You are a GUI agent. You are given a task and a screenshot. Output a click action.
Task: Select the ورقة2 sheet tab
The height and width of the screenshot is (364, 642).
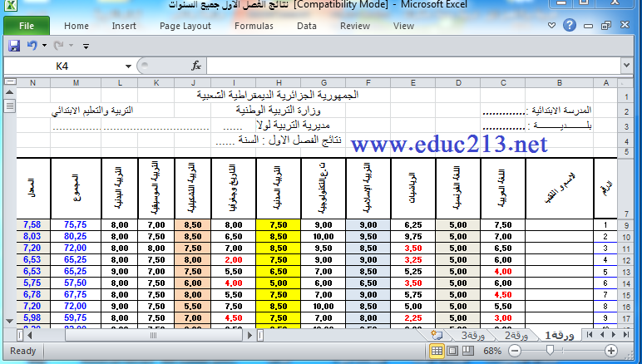point(516,336)
